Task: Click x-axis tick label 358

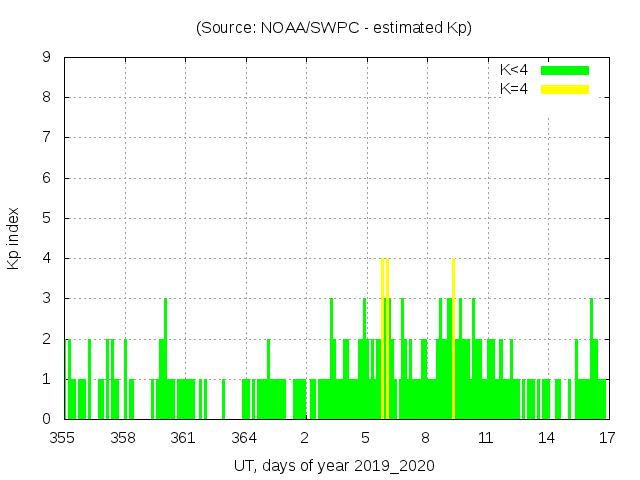Action: click(123, 438)
